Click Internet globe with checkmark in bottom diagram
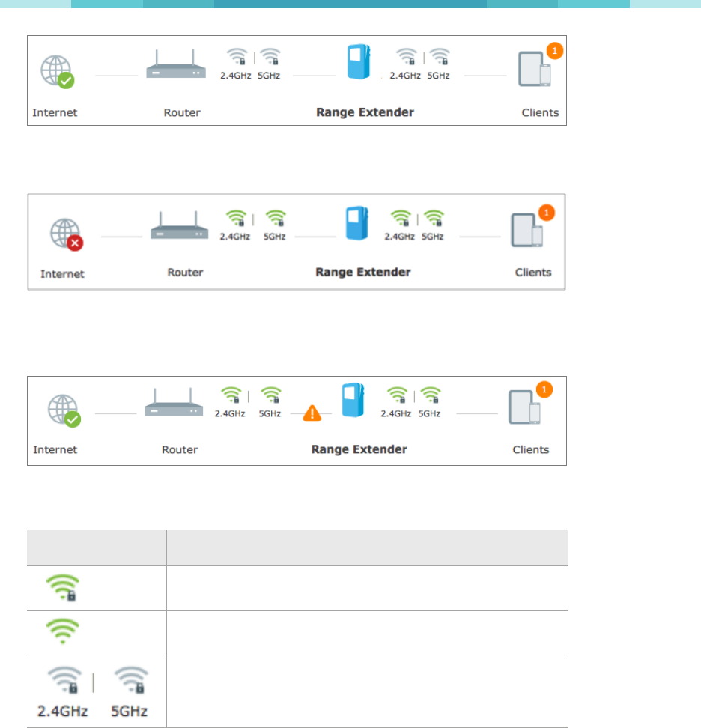This screenshot has height=728, width=701. [x=64, y=411]
